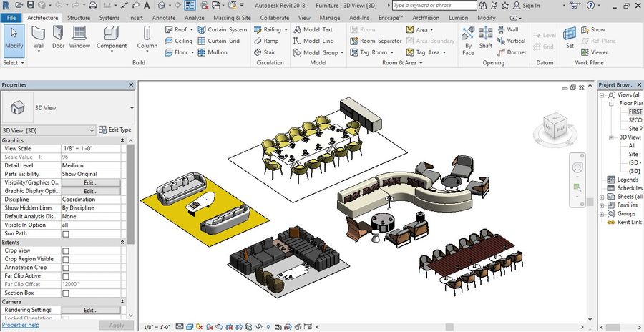644x332 pixels.
Task: Click the Door tool icon
Action: 58,37
